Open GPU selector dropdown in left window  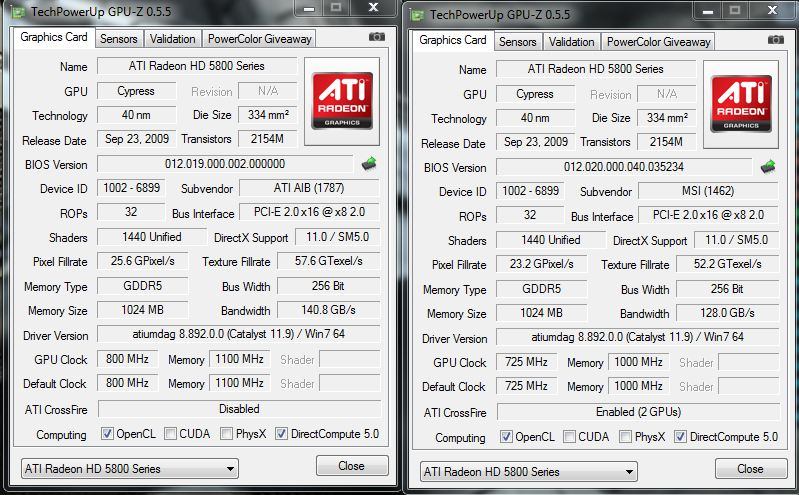130,468
